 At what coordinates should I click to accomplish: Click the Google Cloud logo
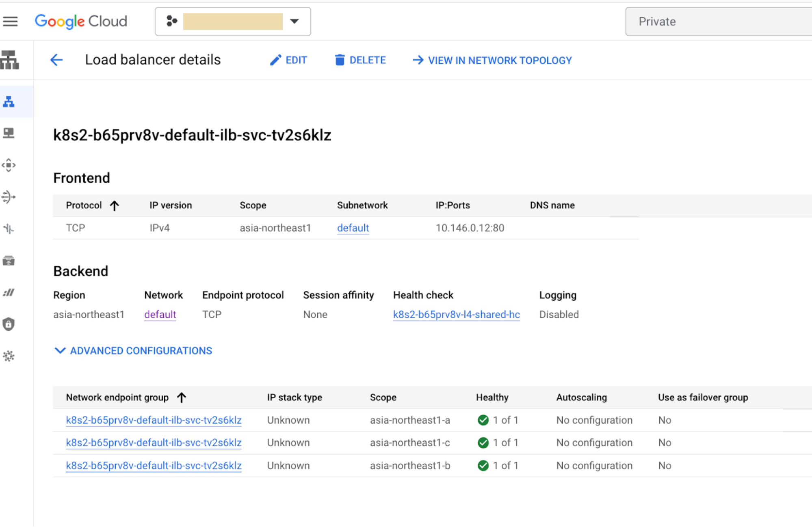coord(81,21)
